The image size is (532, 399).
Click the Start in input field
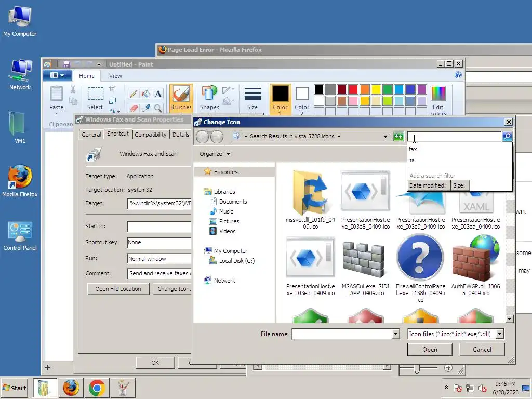(159, 227)
